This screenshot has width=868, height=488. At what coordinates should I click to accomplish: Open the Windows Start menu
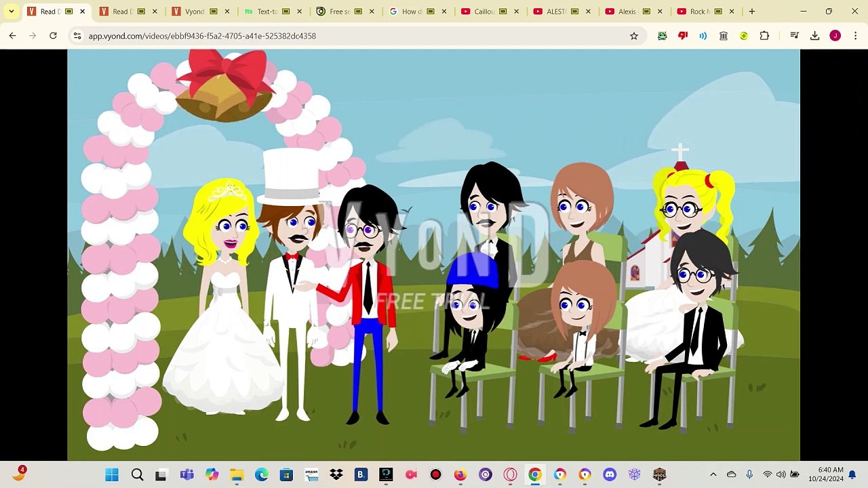[112, 474]
